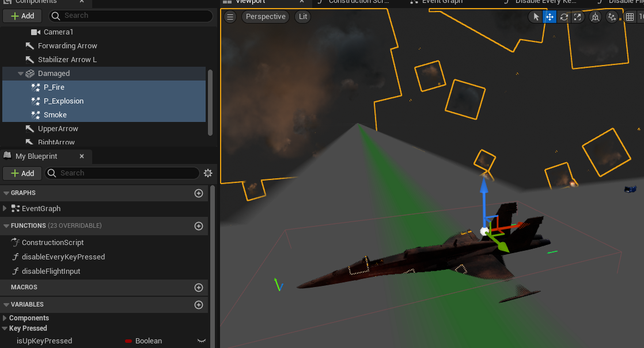Select the Forwarding Arrow component row
Screen dimensions: 644x348
(x=104, y=46)
